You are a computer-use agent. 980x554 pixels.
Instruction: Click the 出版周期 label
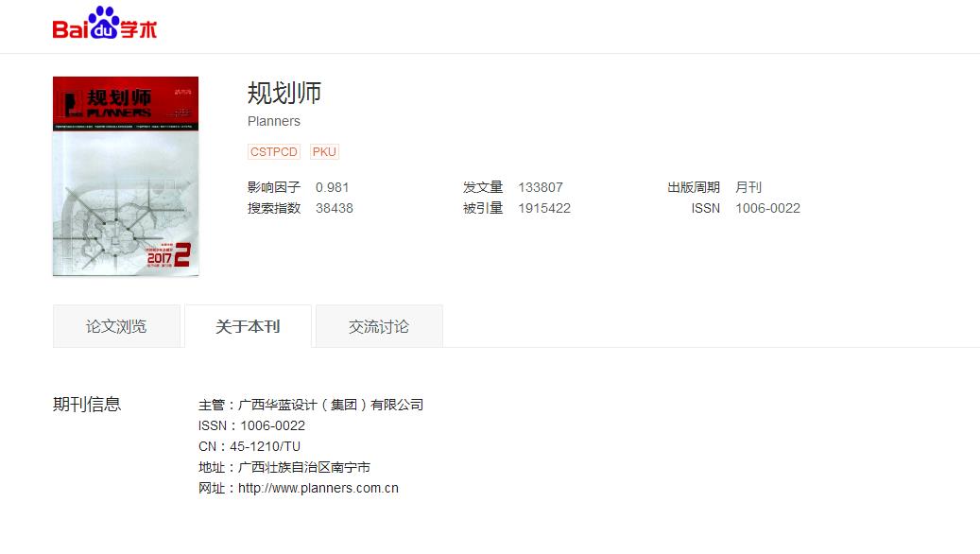click(x=694, y=187)
